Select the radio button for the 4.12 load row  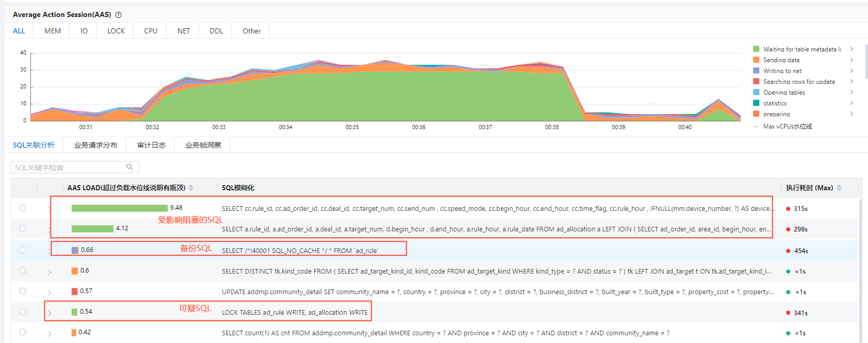(23, 228)
